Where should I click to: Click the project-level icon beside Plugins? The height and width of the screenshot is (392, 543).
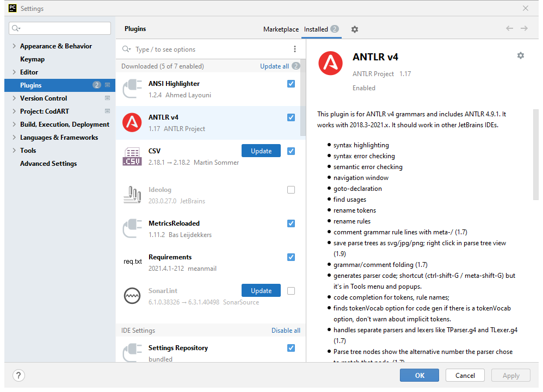pos(107,85)
